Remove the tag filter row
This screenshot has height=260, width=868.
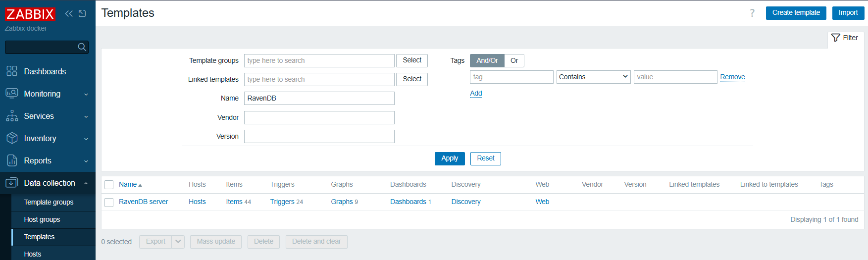point(732,77)
